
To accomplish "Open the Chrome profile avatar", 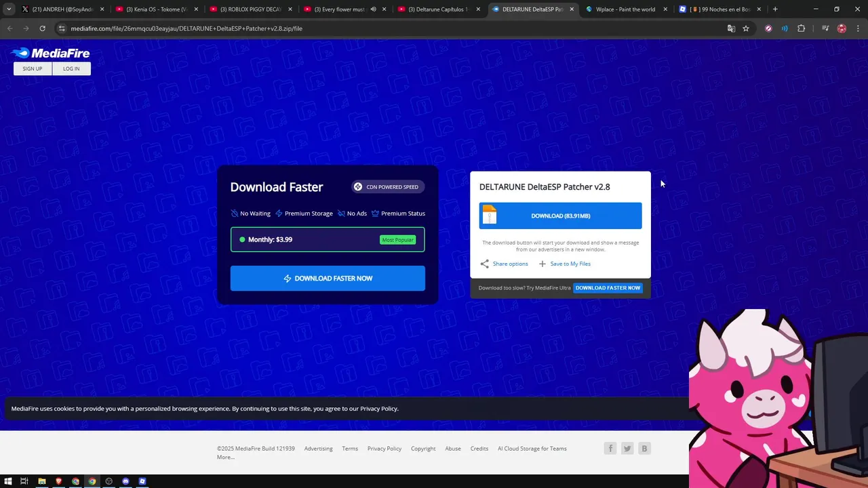I will 842,28.
